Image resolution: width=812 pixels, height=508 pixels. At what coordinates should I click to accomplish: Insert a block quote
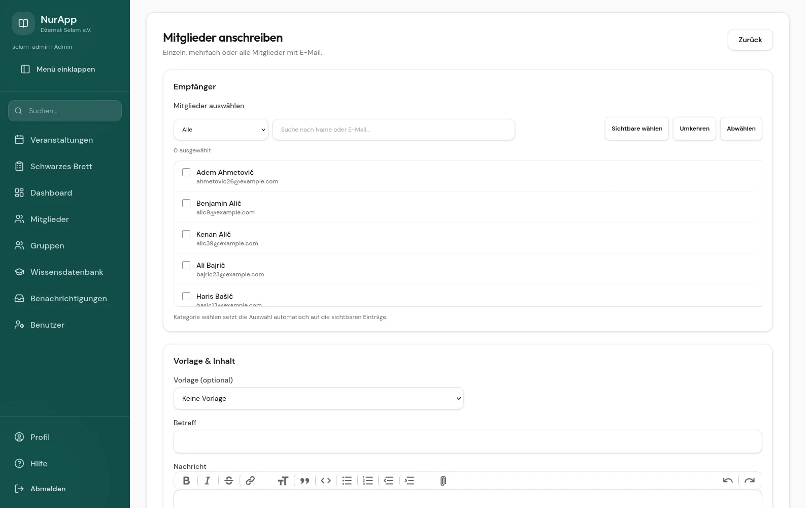(x=304, y=481)
